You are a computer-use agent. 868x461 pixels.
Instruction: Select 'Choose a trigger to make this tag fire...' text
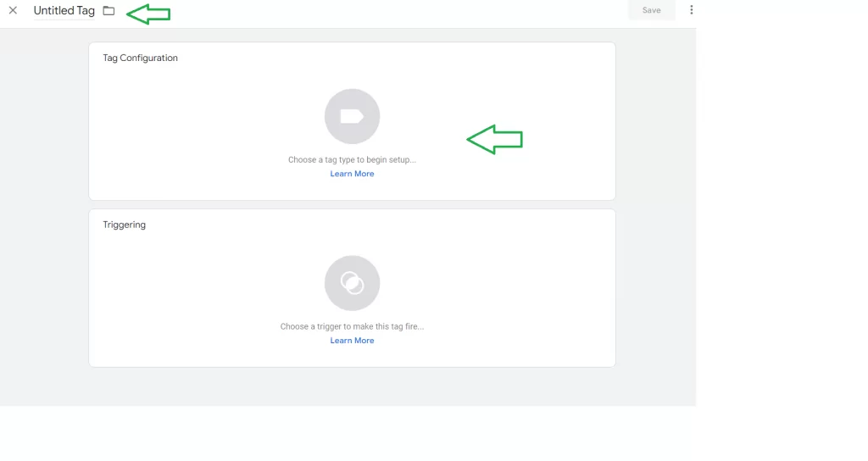[x=352, y=326]
